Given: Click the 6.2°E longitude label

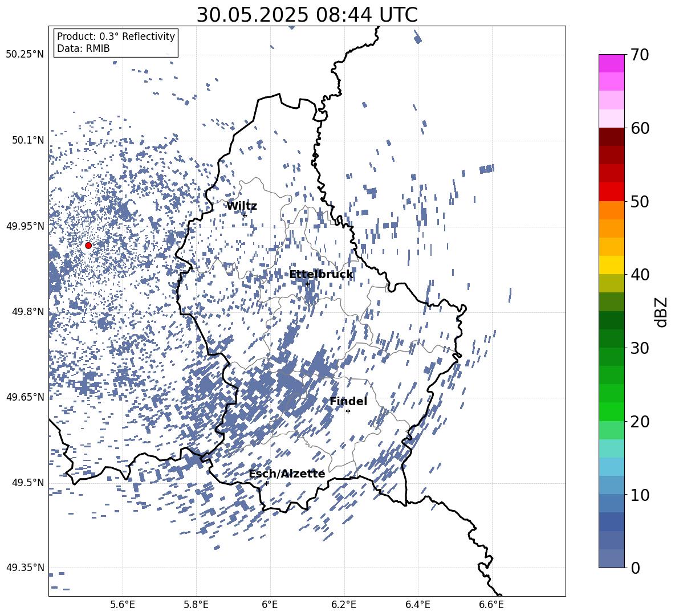Looking at the screenshot, I should click(344, 605).
